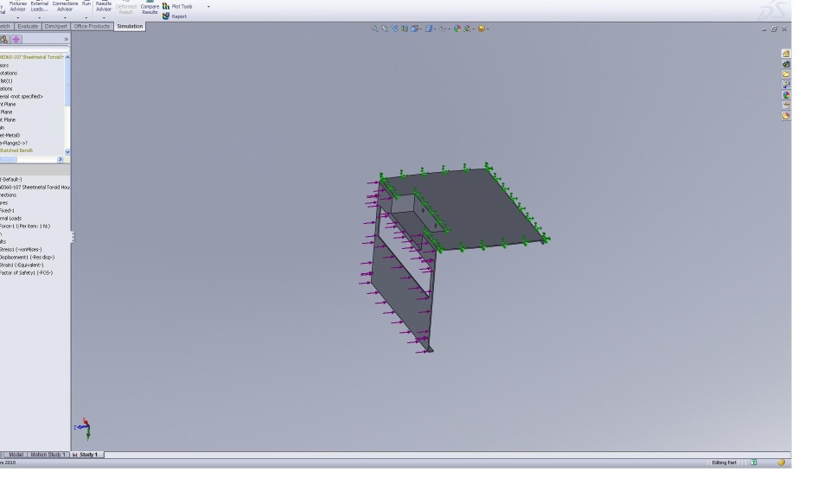The height and width of the screenshot is (504, 830).
Task: Click feature tree scroll-up arrow
Action: click(x=67, y=57)
